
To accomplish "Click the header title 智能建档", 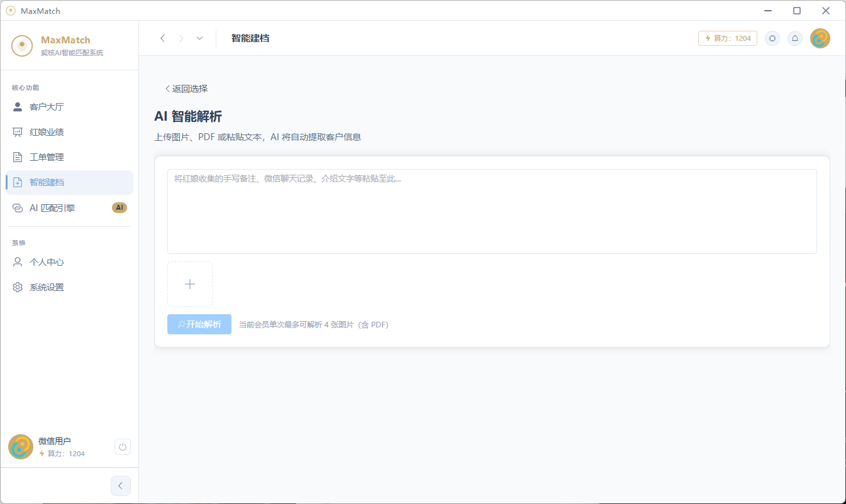I will tap(250, 38).
